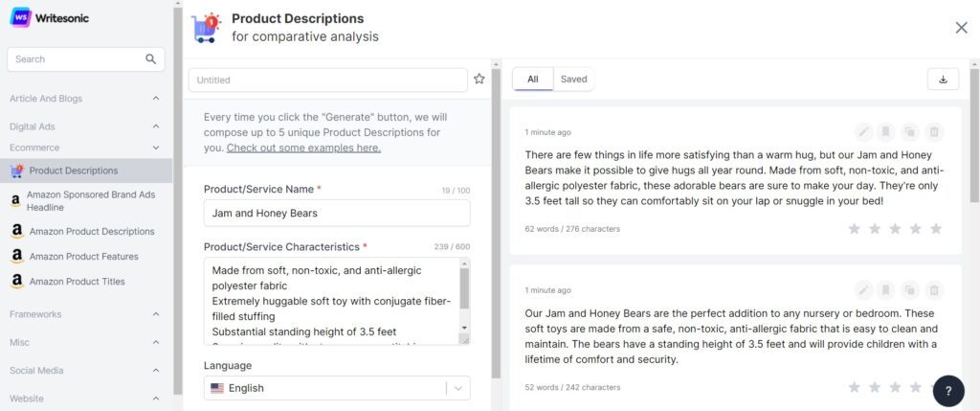Open the Language dropdown arrow
980x411 pixels.
point(458,388)
